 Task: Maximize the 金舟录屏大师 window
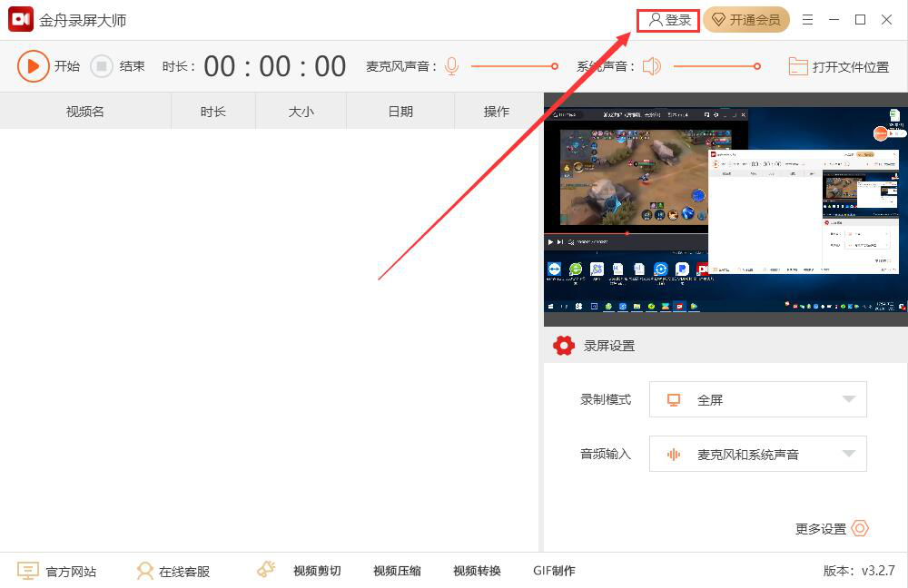(861, 20)
